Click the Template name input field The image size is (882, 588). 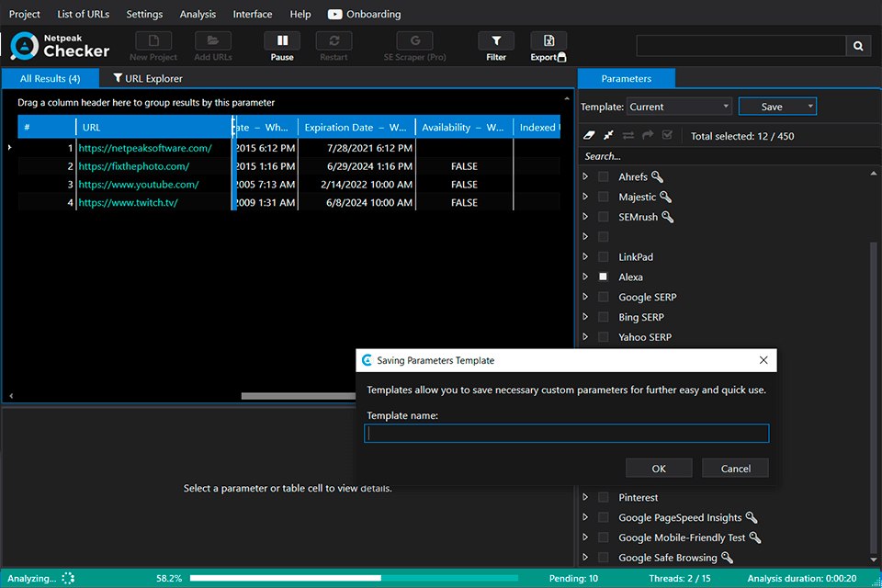pyautogui.click(x=567, y=434)
